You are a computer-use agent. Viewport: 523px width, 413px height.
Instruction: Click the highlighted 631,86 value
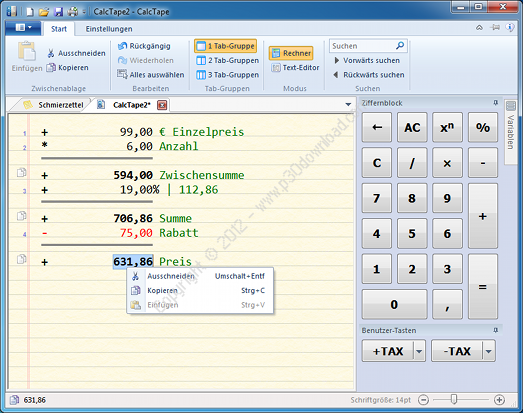(133, 262)
